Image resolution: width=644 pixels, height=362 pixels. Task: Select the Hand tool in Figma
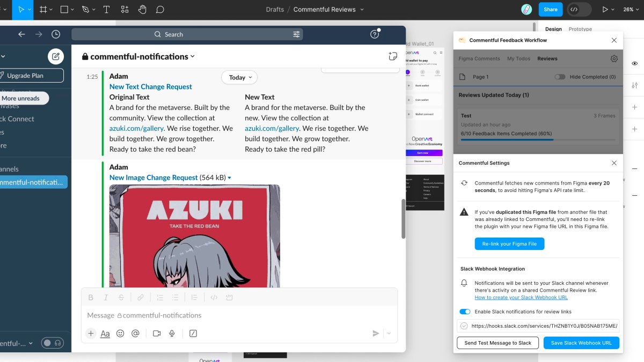point(142,10)
